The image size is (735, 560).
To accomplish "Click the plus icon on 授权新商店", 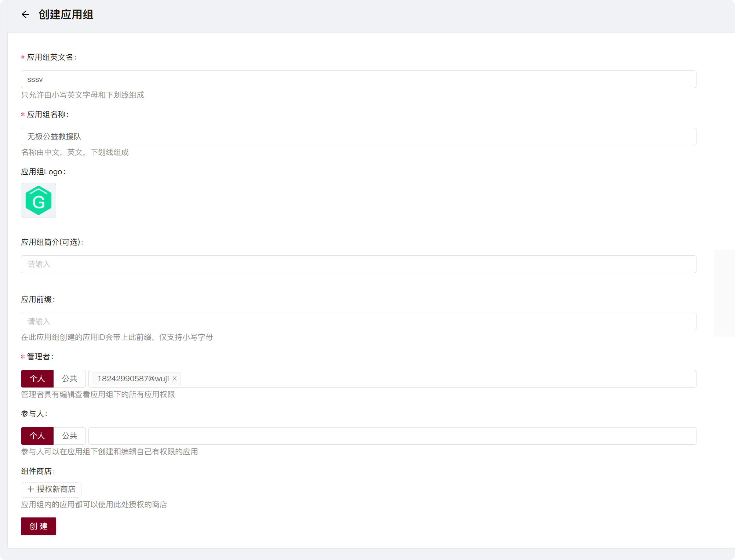I will coord(30,489).
